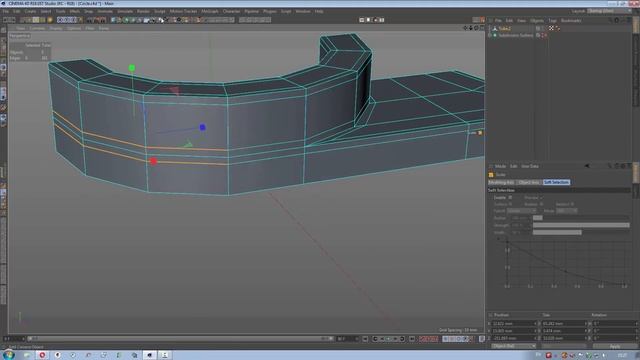Click the timeline frame scrubber bar
640x360 pixels.
[x=180, y=339]
